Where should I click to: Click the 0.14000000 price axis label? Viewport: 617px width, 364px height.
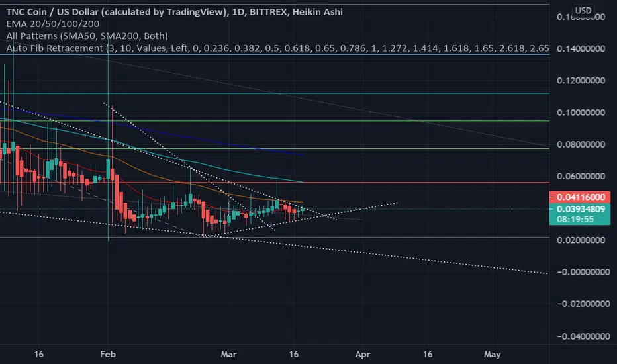581,49
